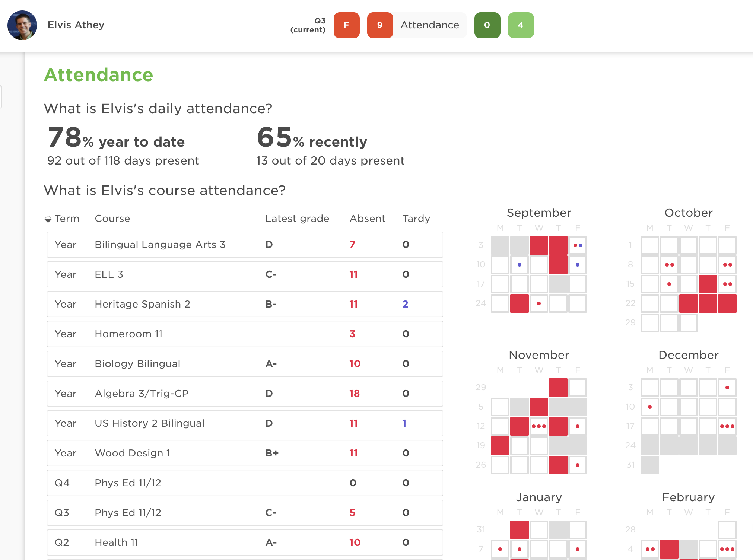This screenshot has width=753, height=560.
Task: Click October 22 week red Friday cell
Action: pos(727,303)
